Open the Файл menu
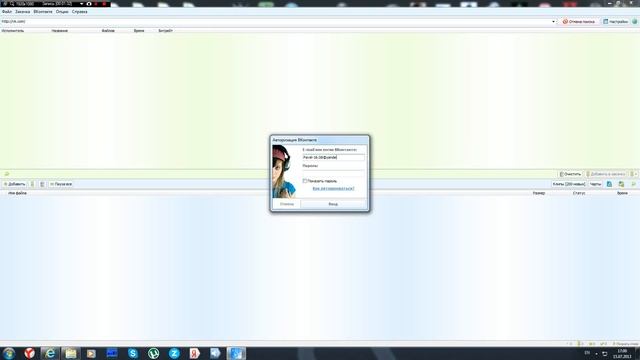Image resolution: width=640 pixels, height=360 pixels. 7,12
